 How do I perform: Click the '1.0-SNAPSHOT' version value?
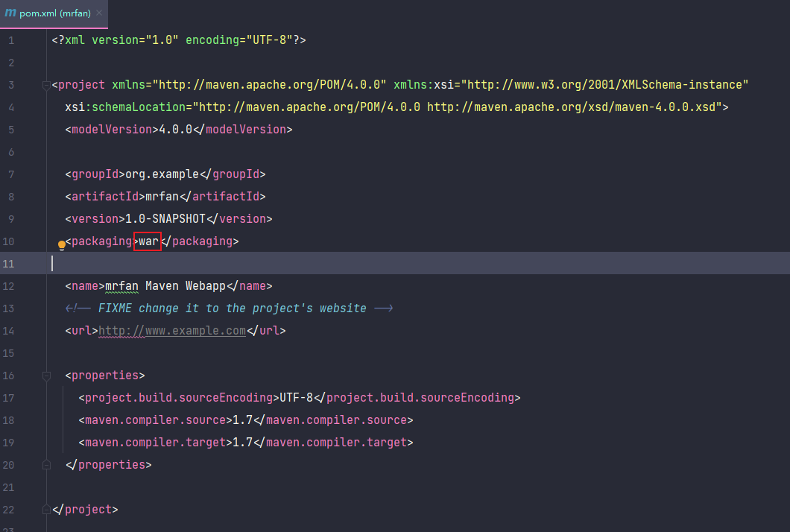[165, 218]
